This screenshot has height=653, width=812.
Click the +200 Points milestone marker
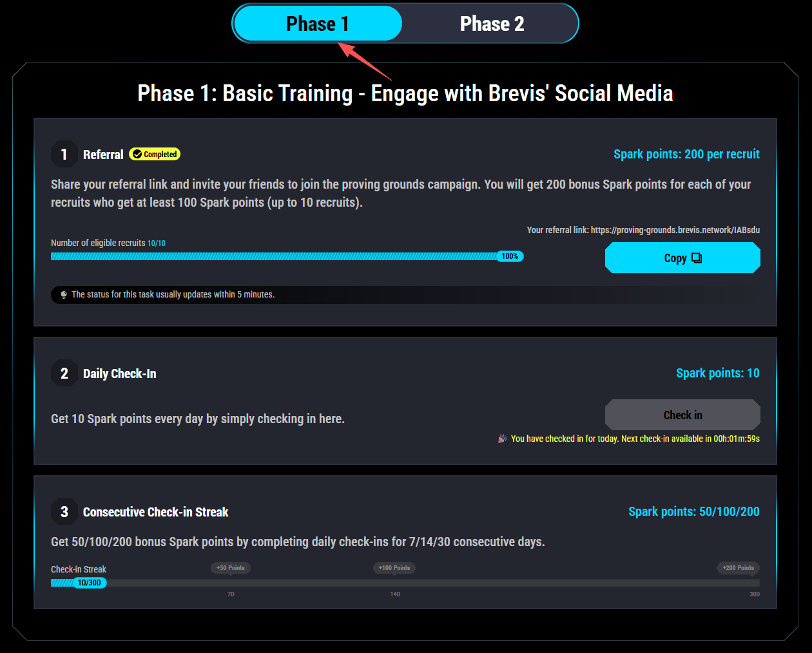(738, 568)
